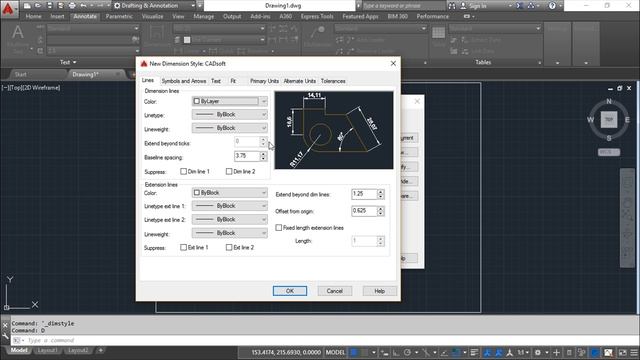640x360 pixels.
Task: Click the annotation monitor plus icon in status bar
Action: (556, 352)
